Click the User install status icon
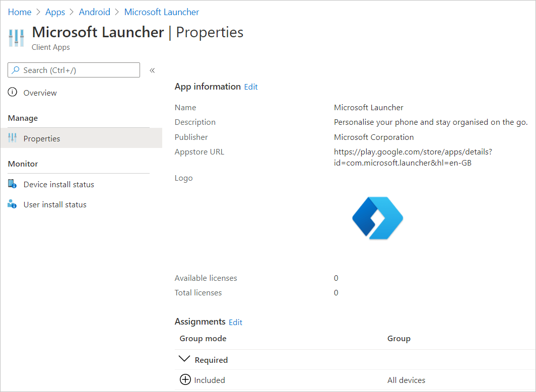The image size is (536, 392). 12,204
